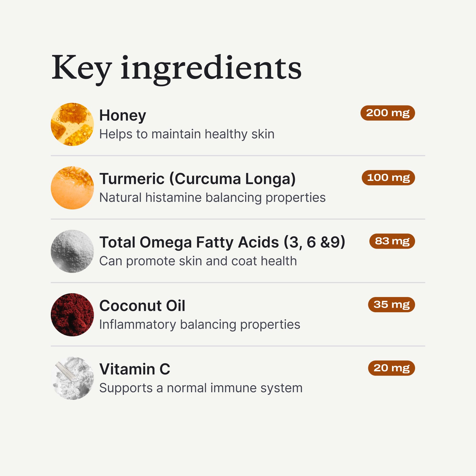The width and height of the screenshot is (476, 476).
Task: Click the Omega Fatty Acids powder image
Action: pos(72,251)
